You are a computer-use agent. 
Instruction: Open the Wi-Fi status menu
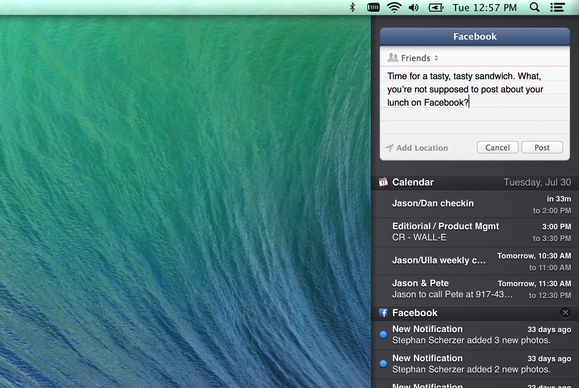[x=394, y=7]
